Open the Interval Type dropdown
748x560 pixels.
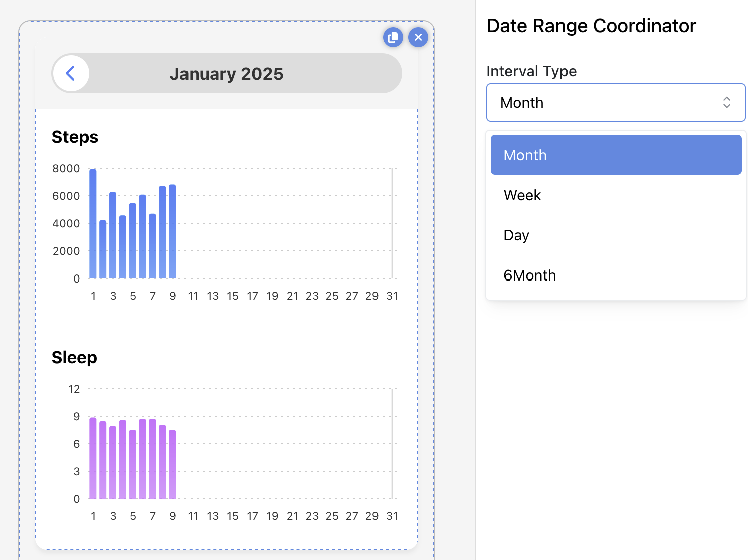[x=616, y=103]
